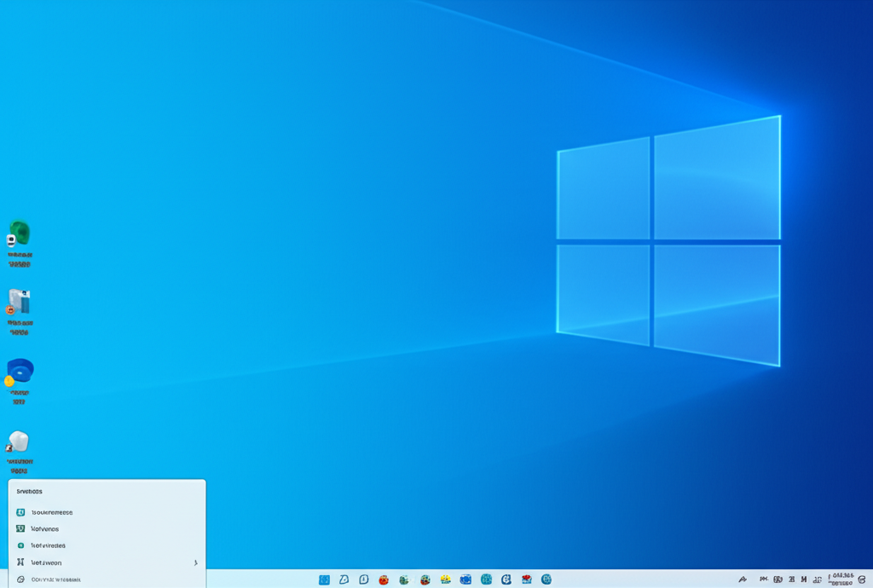
Task: Click the Start button on the taskbar
Action: click(x=324, y=579)
